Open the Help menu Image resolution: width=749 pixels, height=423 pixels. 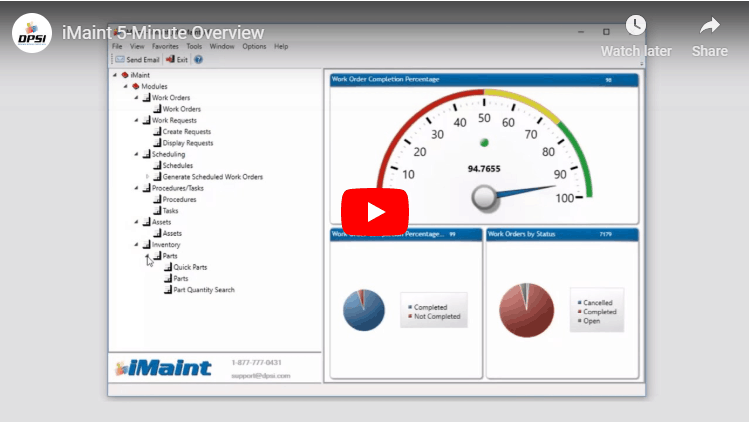281,46
